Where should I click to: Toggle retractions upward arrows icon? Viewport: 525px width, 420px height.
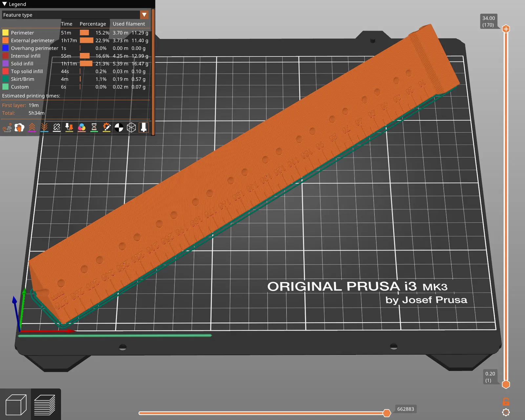(x=32, y=128)
